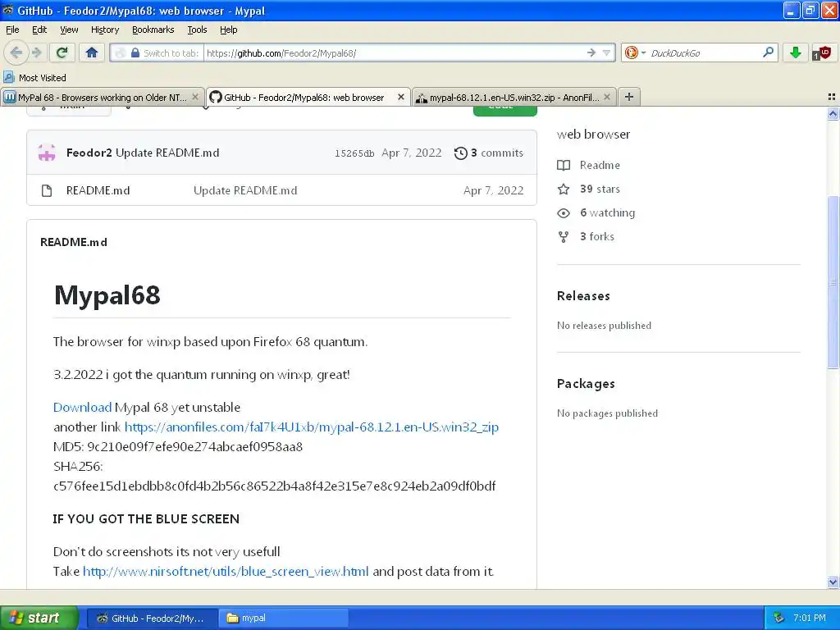Open the Update README.md commit message
The height and width of the screenshot is (630, 840).
coord(167,153)
